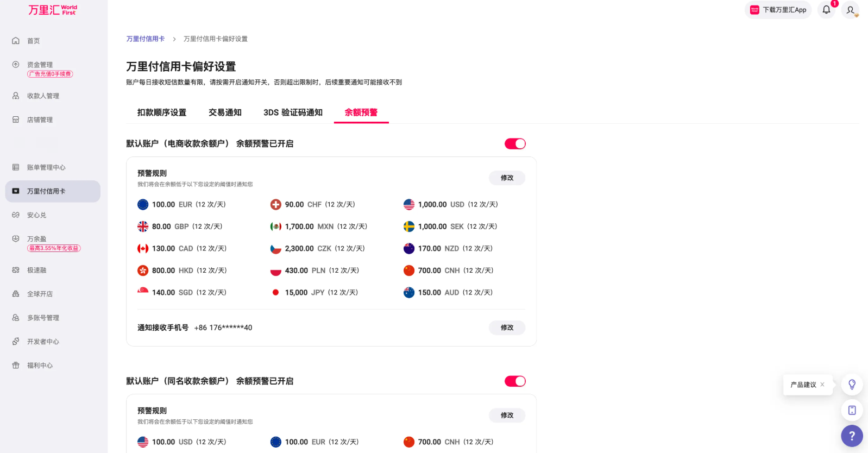Screen dimensions: 868x453
Task: Disable 电商收款余额户 balance alert toggle
Action: tap(515, 144)
